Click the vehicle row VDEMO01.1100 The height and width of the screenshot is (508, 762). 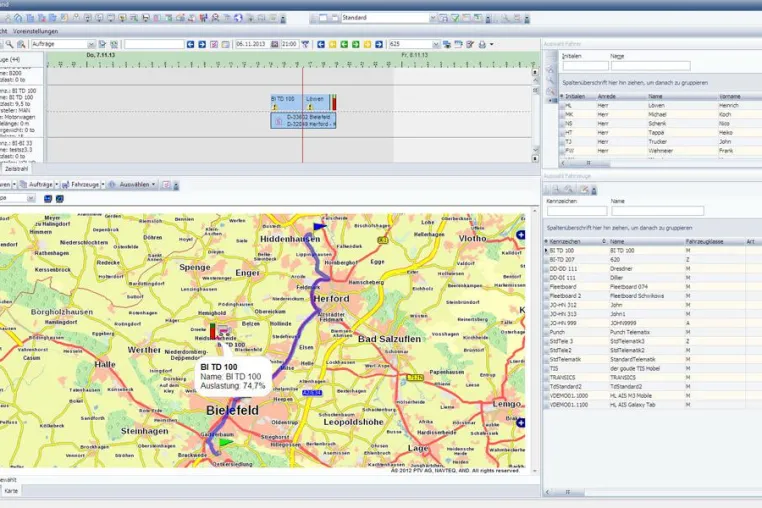(x=653, y=405)
